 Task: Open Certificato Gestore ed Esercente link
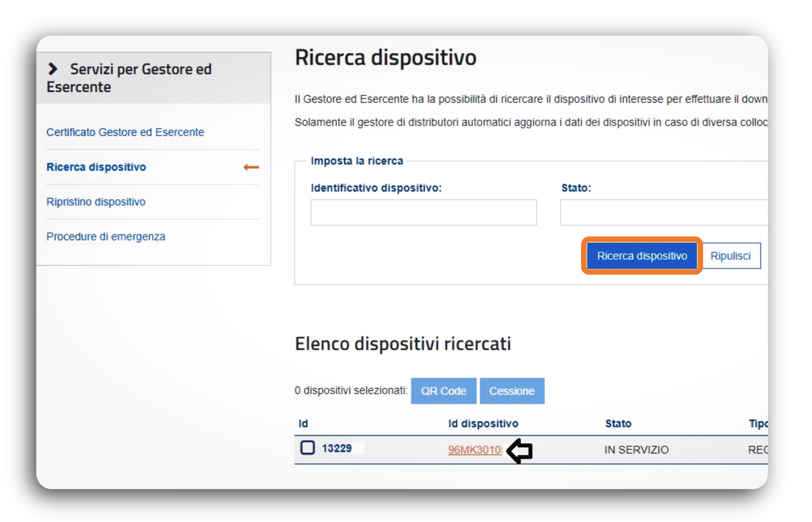tap(125, 132)
